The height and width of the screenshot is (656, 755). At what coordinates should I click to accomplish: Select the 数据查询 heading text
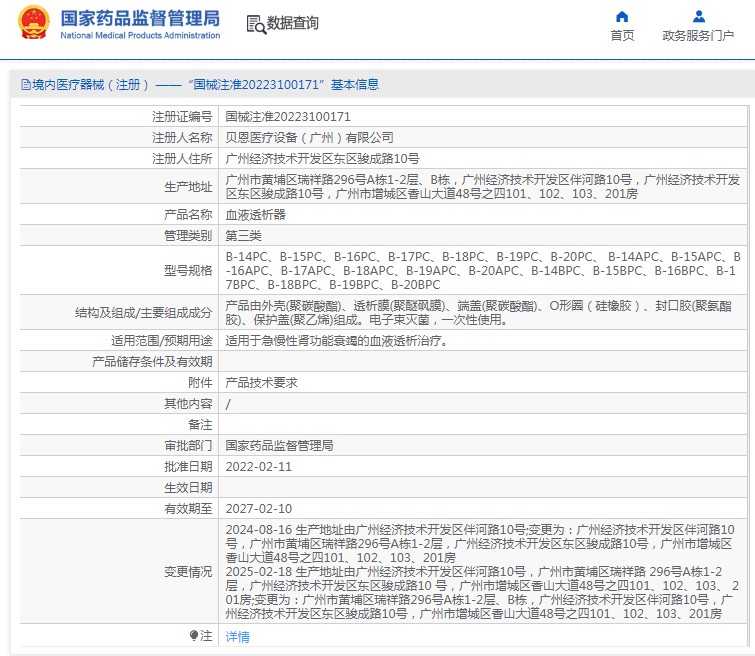coord(292,23)
